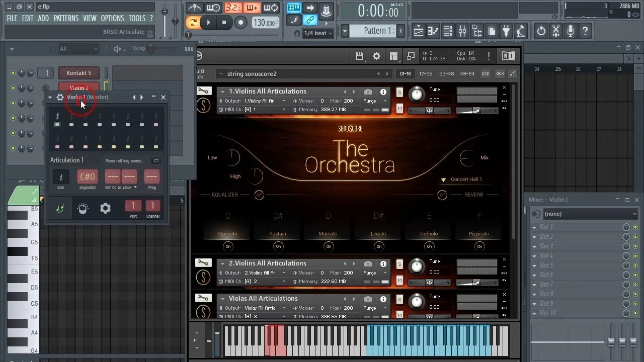This screenshot has width=644, height=362.
Task: Click the Piano roll key names button
Action: pos(124,161)
